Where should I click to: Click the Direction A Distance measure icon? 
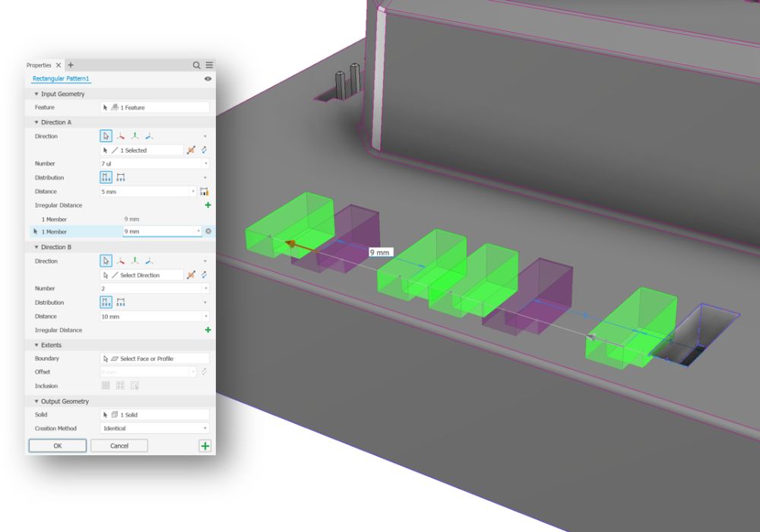pos(204,192)
